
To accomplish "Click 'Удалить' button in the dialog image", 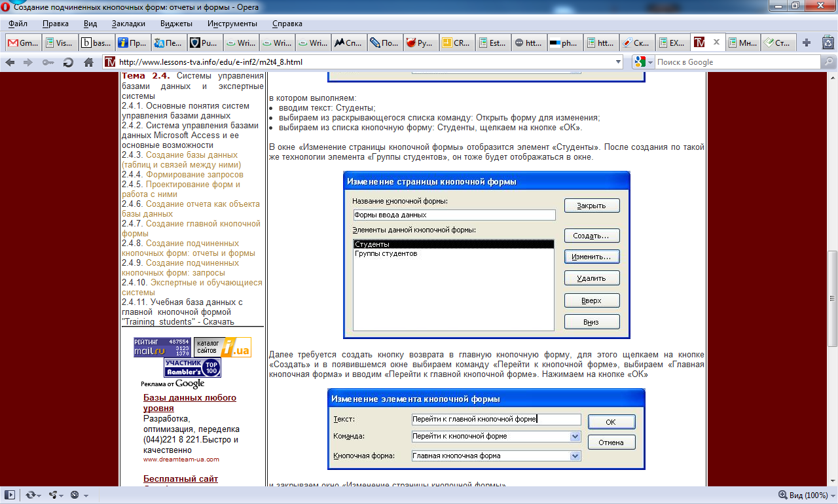I will click(x=591, y=278).
